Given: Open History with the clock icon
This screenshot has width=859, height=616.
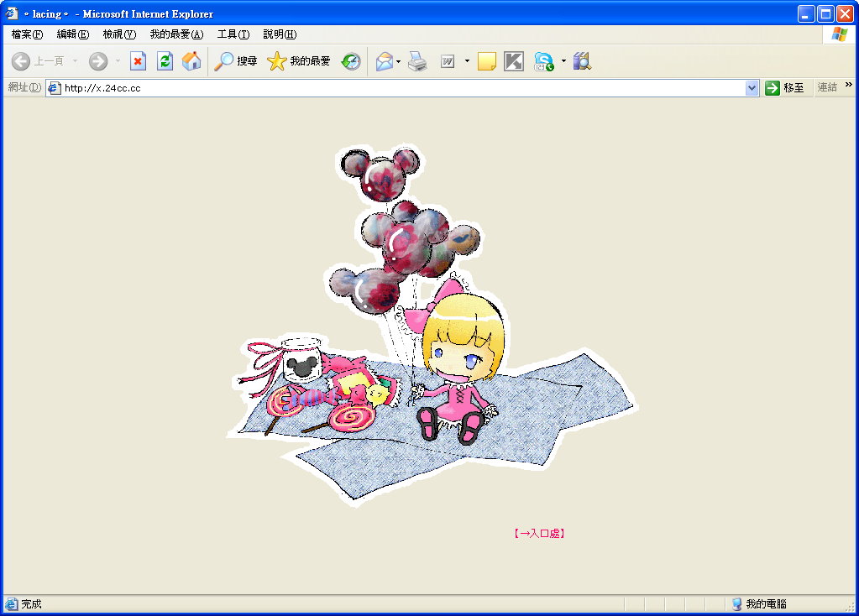Looking at the screenshot, I should (x=351, y=61).
